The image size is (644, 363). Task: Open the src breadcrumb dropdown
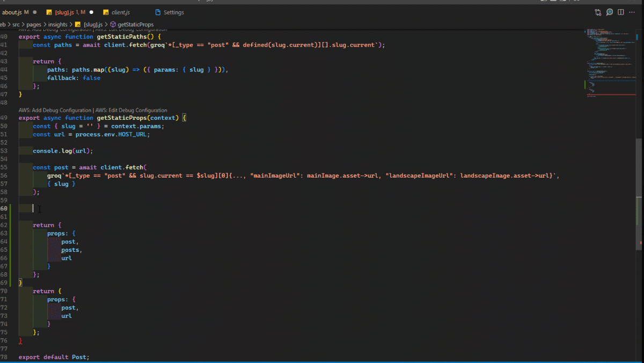(17, 24)
